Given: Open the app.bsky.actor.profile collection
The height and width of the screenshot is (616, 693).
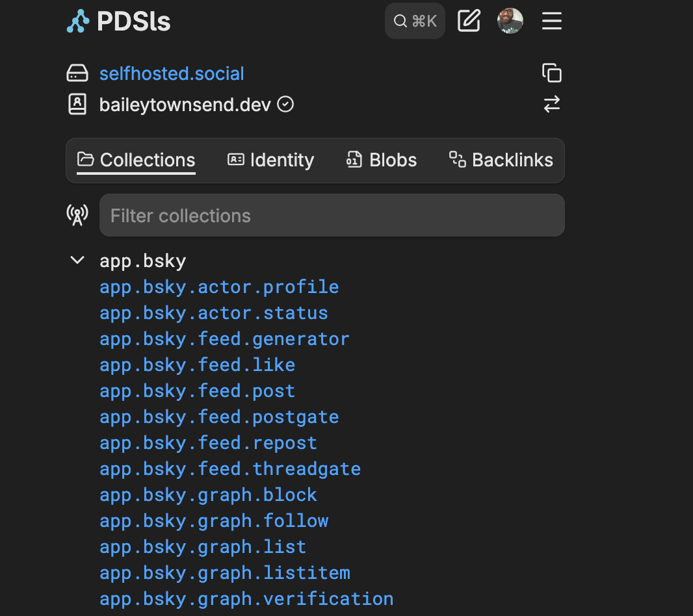Looking at the screenshot, I should tap(219, 287).
